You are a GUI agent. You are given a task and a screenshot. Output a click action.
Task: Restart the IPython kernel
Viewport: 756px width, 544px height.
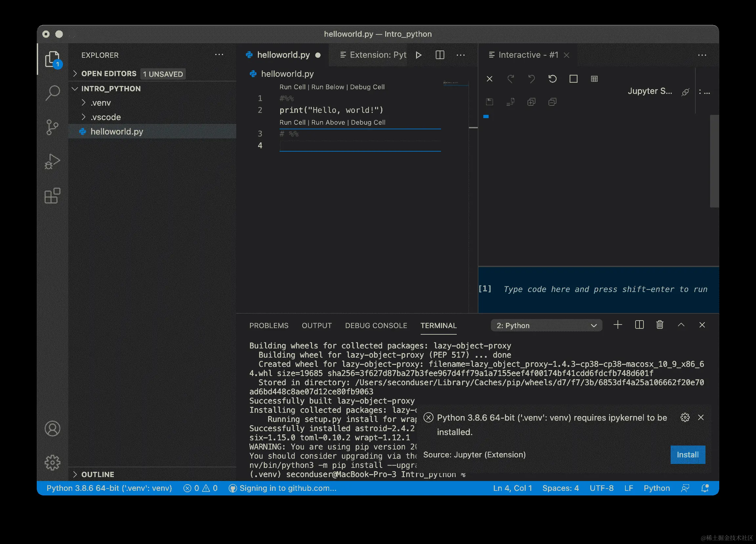552,79
